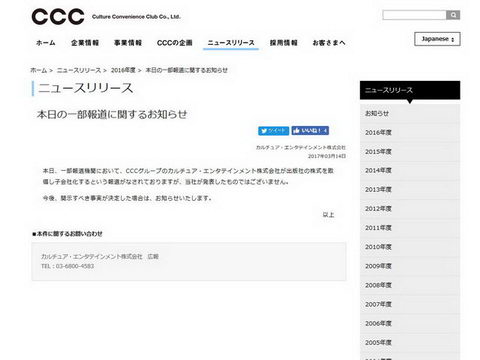
Task: Open the Japanese language dropdown
Action: pyautogui.click(x=437, y=39)
